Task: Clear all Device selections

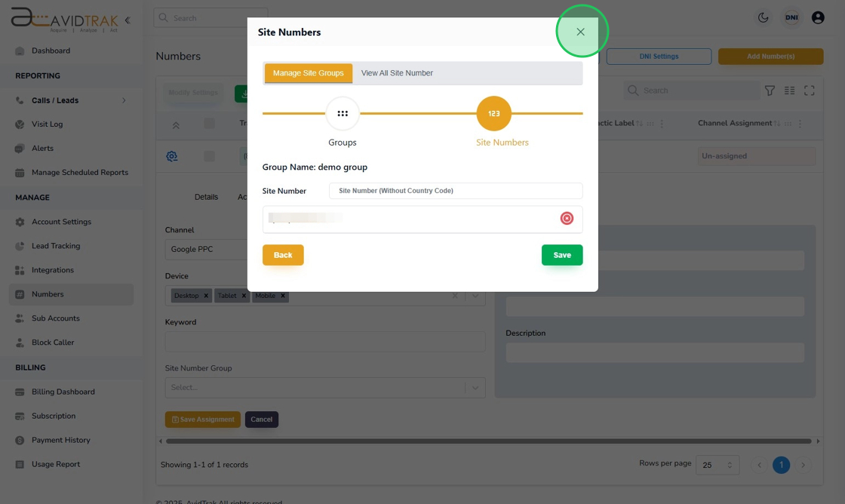Action: tap(455, 296)
